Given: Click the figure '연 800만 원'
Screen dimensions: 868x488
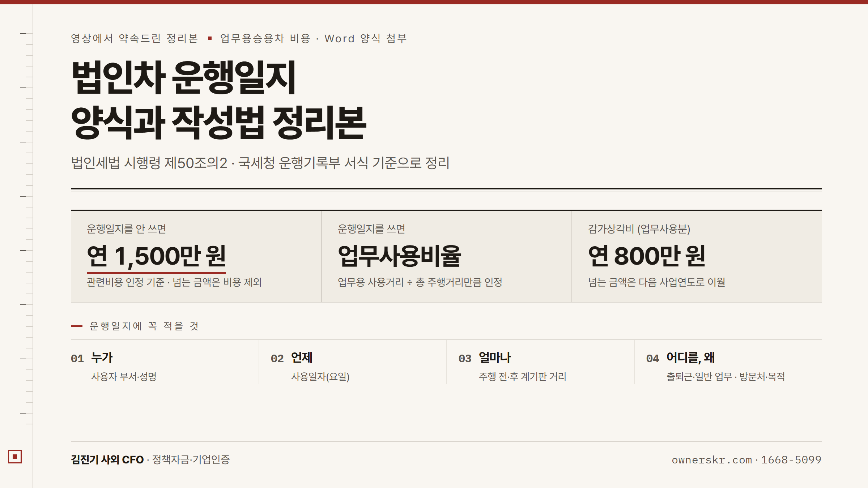Looking at the screenshot, I should coord(647,256).
